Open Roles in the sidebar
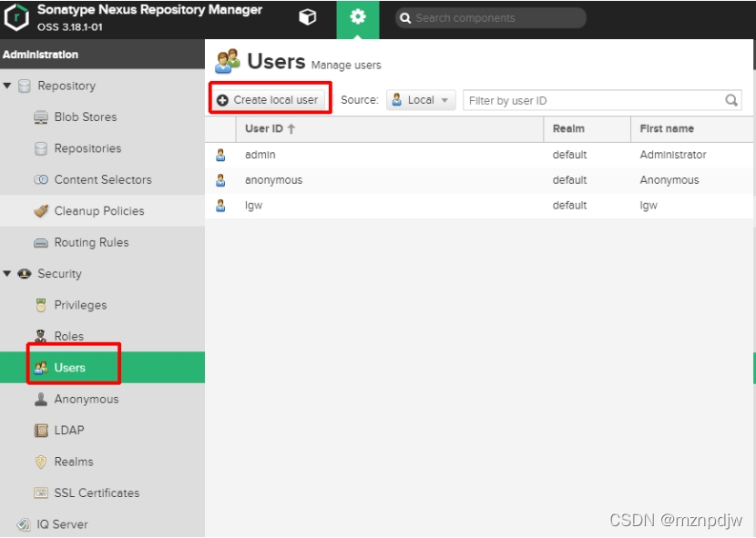 [69, 336]
